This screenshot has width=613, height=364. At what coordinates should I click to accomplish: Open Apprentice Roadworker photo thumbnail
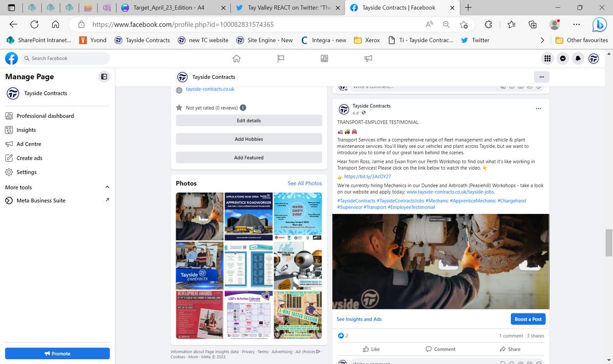tap(248, 216)
